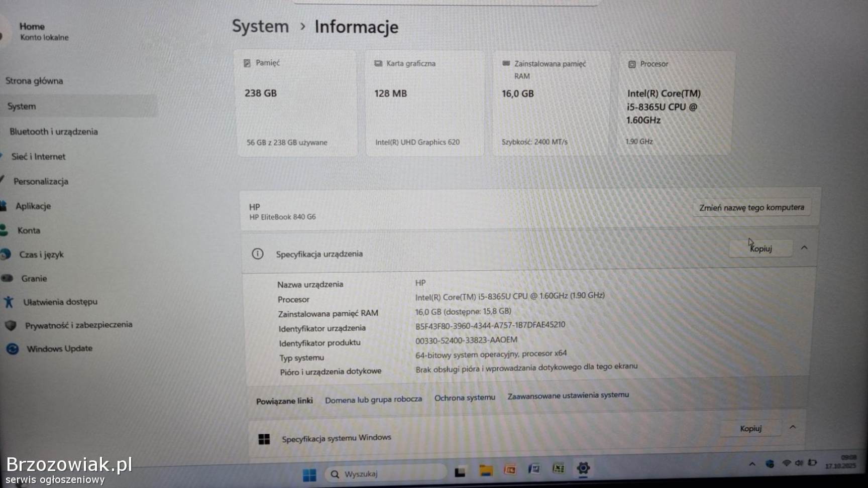Collapse the Specyfikacja systemu Windows section
The height and width of the screenshot is (488, 868).
793,427
